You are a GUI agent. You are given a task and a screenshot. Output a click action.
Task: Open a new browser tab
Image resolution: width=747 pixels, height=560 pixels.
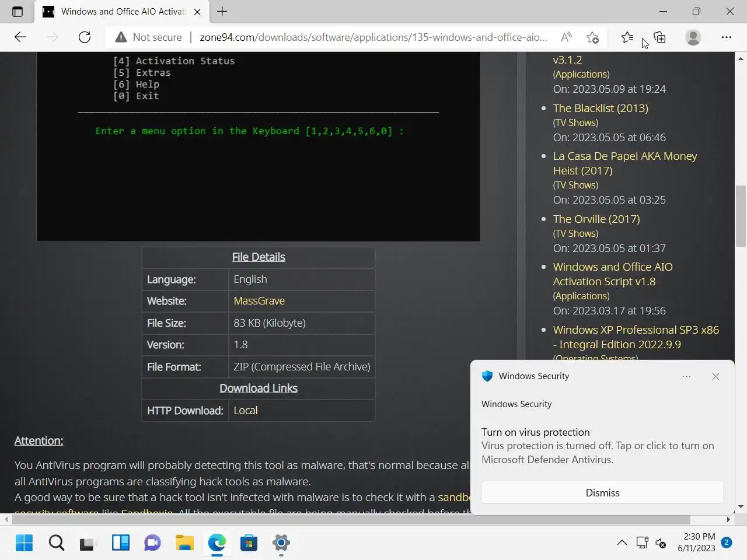click(222, 12)
